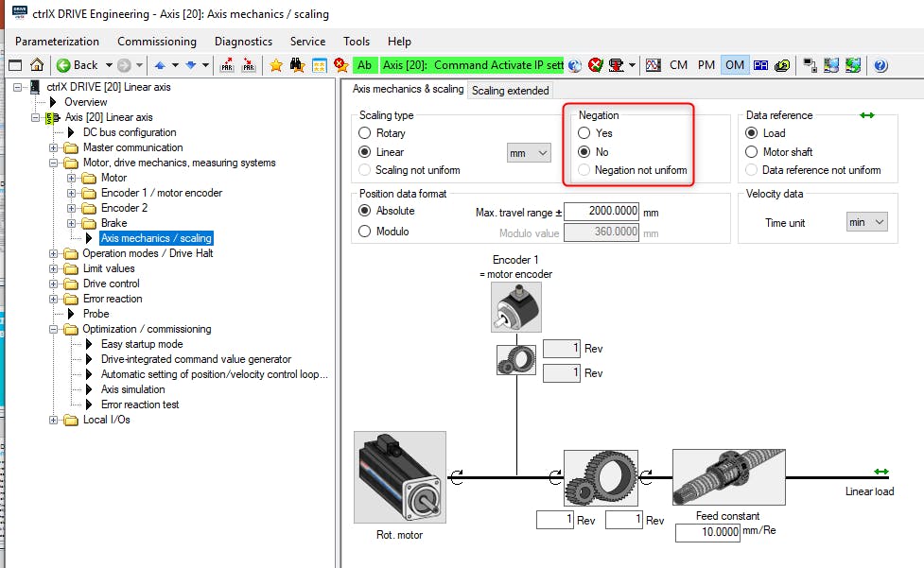Viewport: 924px width, 568px height.
Task: Open Error reaction test tree item
Action: [x=140, y=404]
